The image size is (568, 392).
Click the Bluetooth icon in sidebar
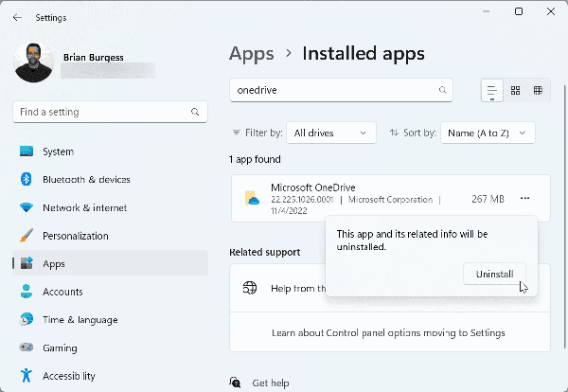(x=27, y=179)
